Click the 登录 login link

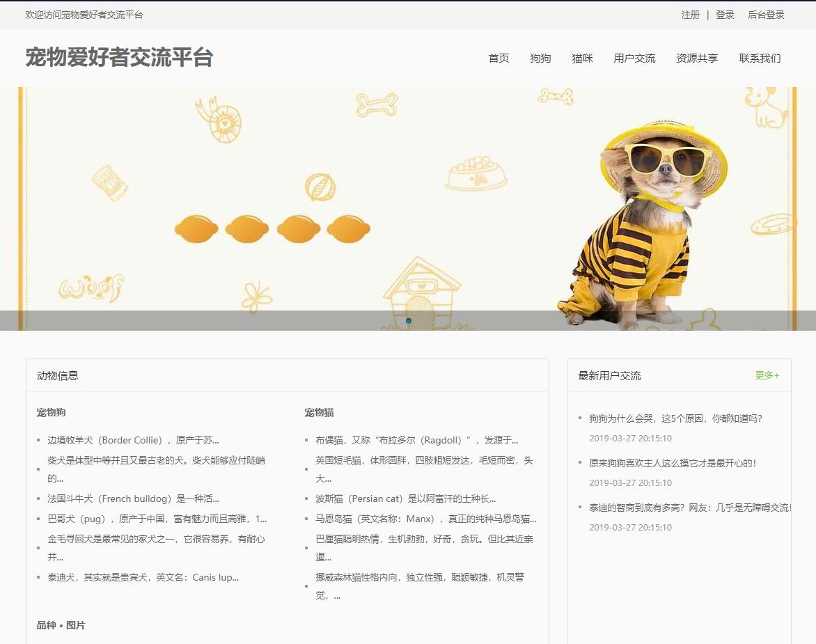tap(724, 15)
